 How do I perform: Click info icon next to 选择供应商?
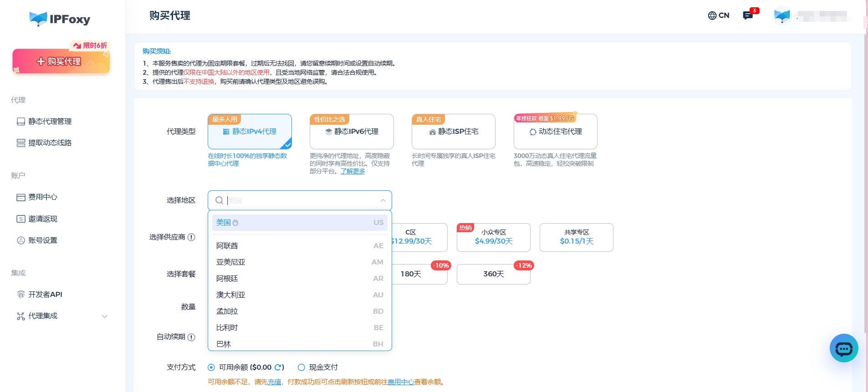tap(192, 237)
